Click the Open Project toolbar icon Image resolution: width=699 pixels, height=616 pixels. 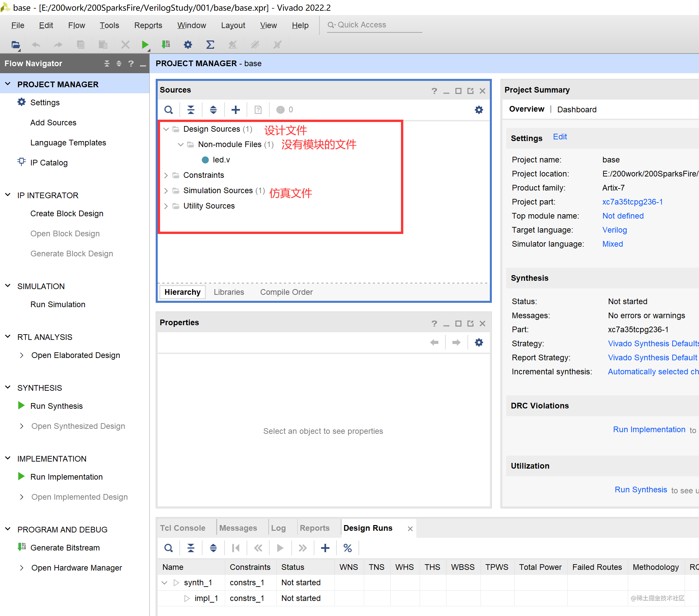point(15,44)
